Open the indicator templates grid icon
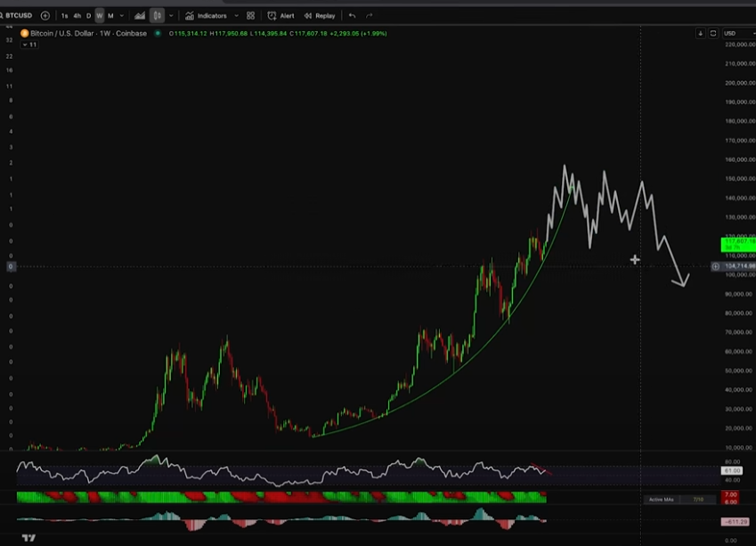Screen dimensions: 756x546 point(251,16)
